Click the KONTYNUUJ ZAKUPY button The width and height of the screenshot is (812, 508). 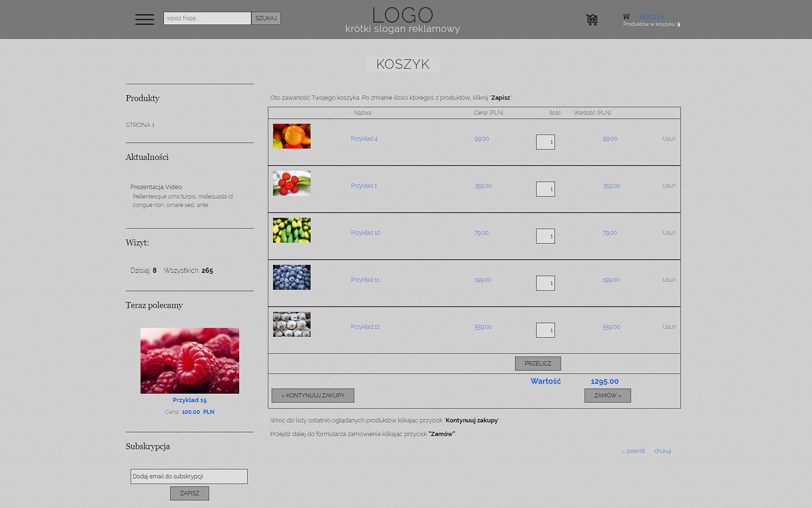pyautogui.click(x=313, y=396)
